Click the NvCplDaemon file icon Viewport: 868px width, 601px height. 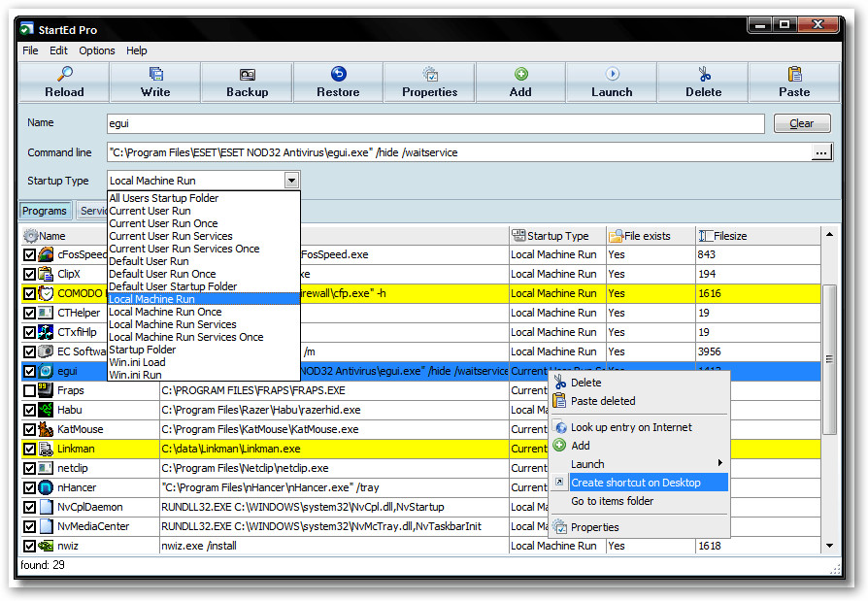(x=46, y=507)
